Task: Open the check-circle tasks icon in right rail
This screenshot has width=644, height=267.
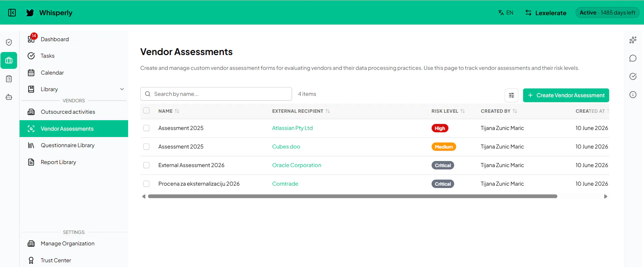Action: point(633,76)
